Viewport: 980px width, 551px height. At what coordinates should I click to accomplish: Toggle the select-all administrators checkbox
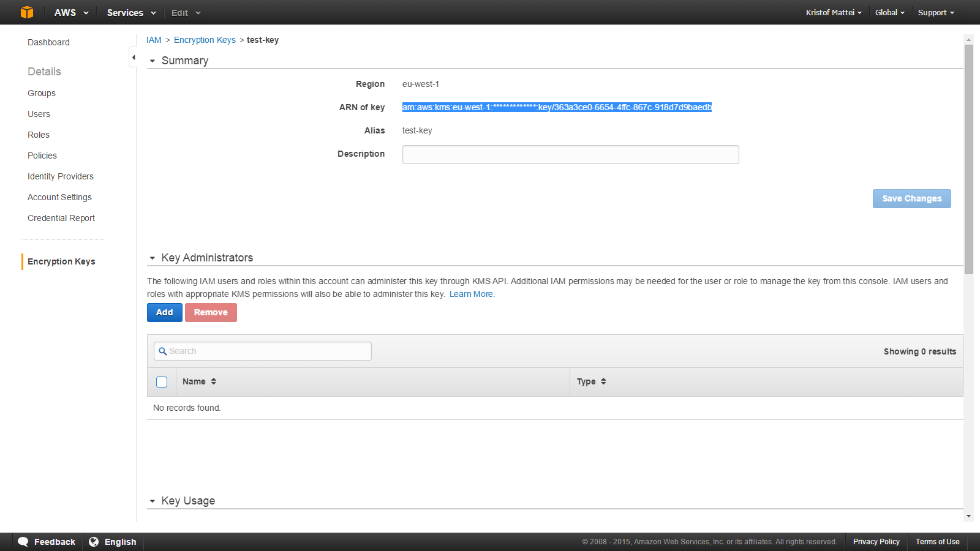[162, 382]
